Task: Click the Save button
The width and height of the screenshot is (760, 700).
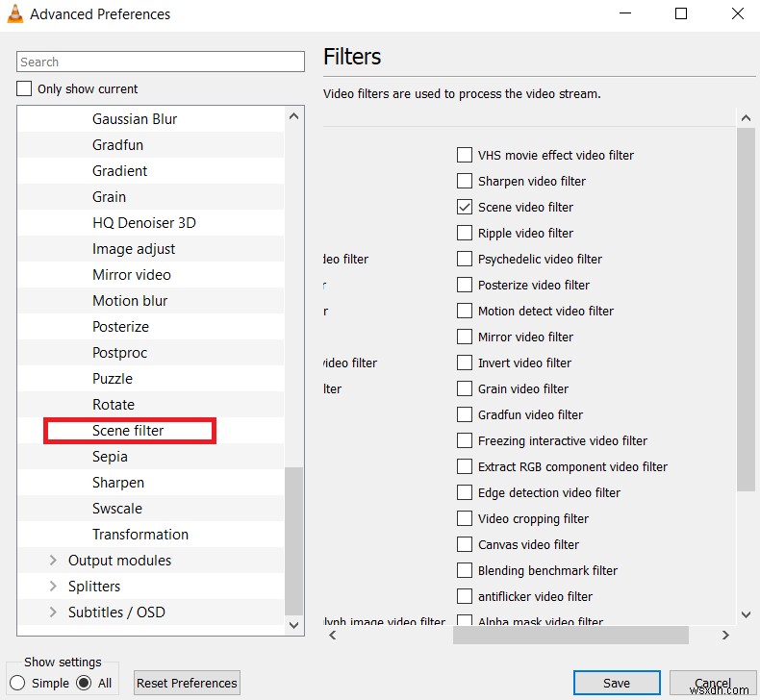Action: point(616,683)
